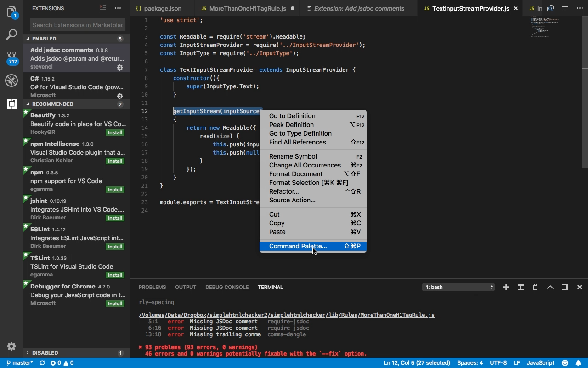
Task: Open the Manage gear in activity bar
Action: (x=11, y=346)
